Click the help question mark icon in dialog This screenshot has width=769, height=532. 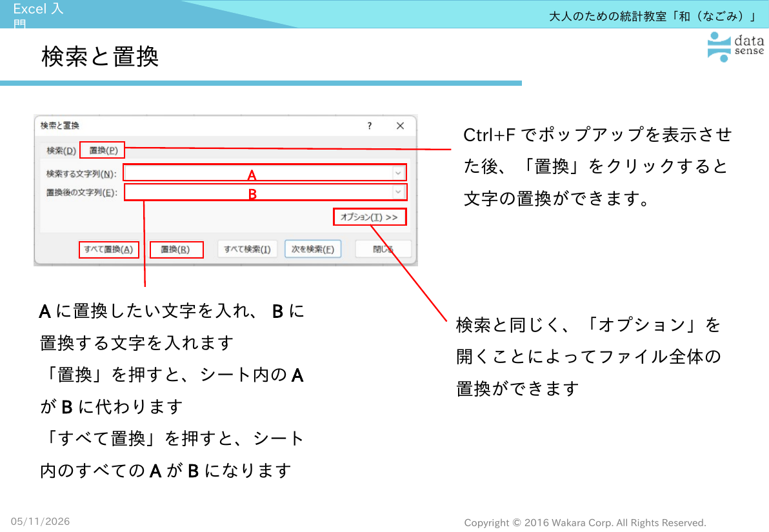pyautogui.click(x=369, y=126)
